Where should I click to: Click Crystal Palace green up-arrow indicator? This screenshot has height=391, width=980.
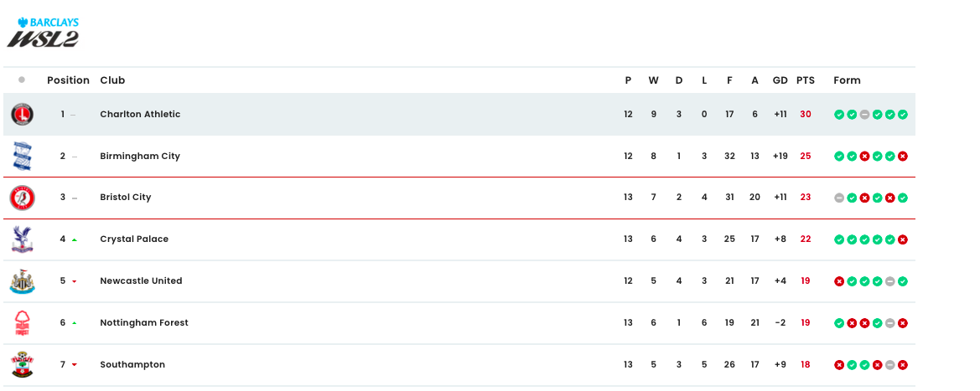(x=75, y=239)
